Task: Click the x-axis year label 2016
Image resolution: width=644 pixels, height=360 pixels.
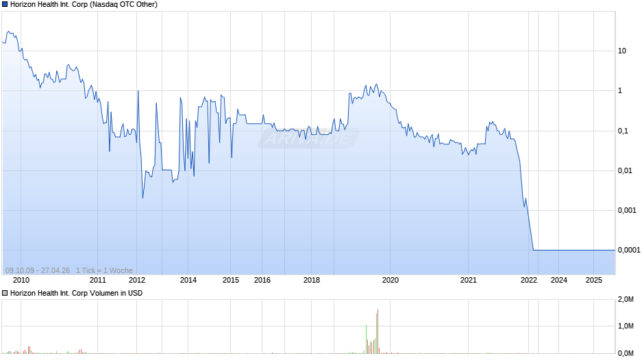Action: tap(262, 280)
